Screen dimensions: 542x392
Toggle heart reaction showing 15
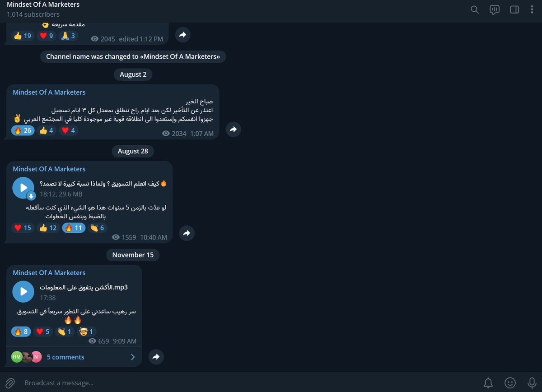point(23,228)
